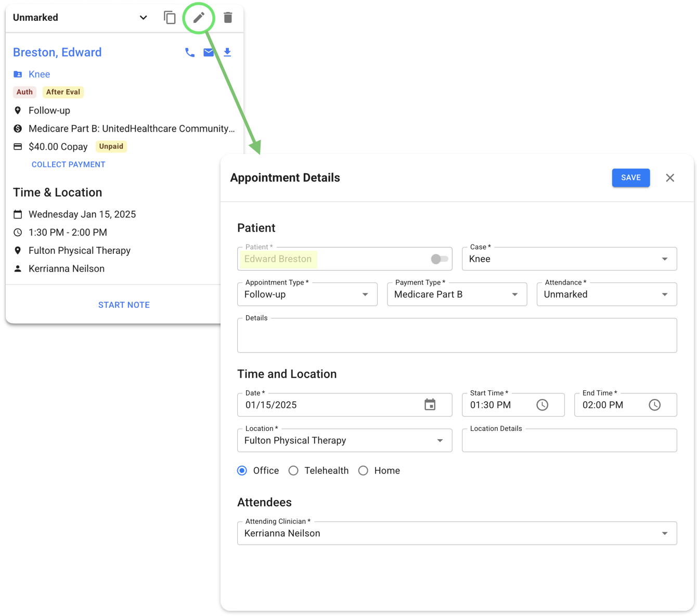Open the Appointment Type dropdown
The height and width of the screenshot is (616, 697).
(307, 294)
